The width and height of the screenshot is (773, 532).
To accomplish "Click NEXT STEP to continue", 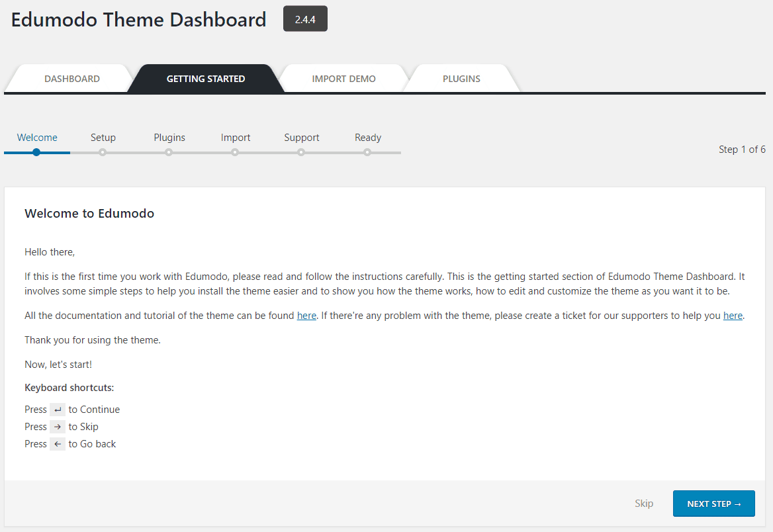I will (713, 503).
